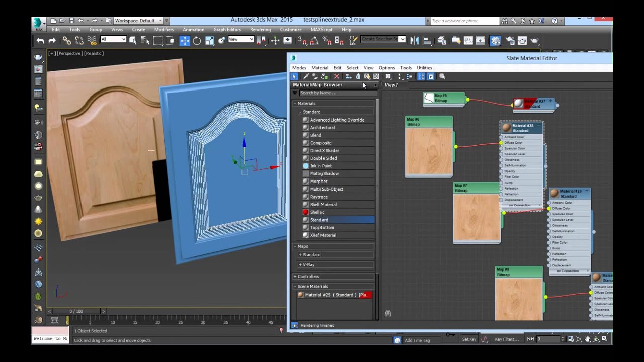Open the Rendered Frame Window icon
This screenshot has height=362, width=644.
[x=522, y=41]
